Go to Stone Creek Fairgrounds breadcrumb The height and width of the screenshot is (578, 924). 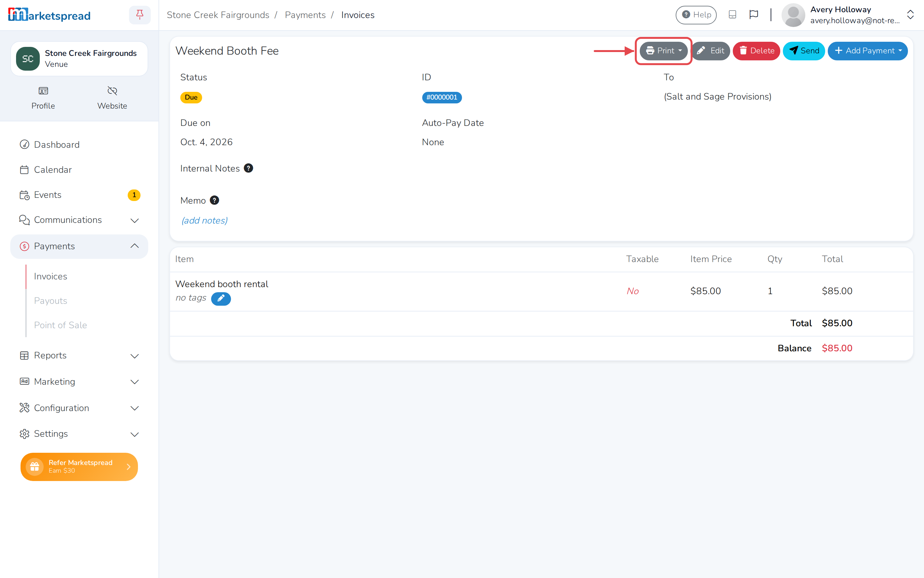tap(218, 15)
